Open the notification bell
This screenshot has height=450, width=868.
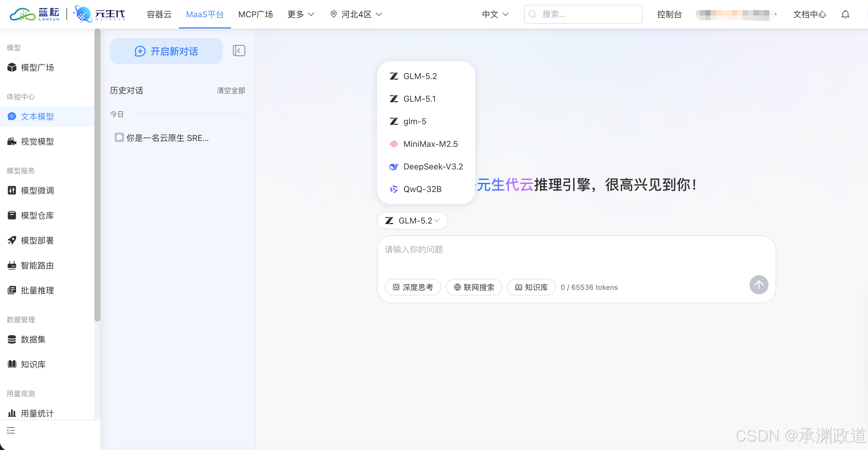pos(845,14)
